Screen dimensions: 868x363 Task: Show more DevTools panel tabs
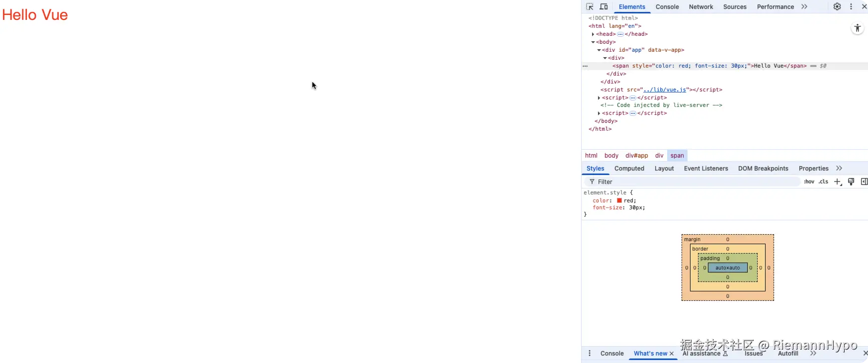pyautogui.click(x=804, y=6)
